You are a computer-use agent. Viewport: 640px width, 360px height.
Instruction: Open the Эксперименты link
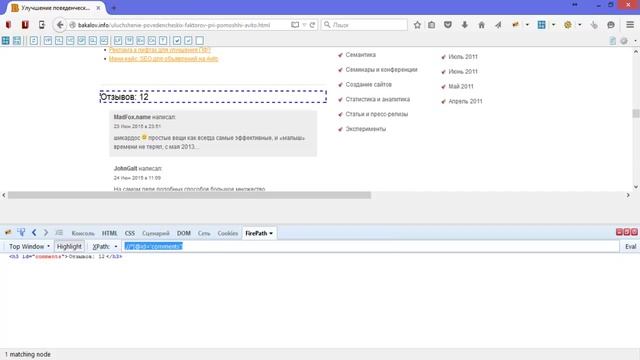(366, 129)
